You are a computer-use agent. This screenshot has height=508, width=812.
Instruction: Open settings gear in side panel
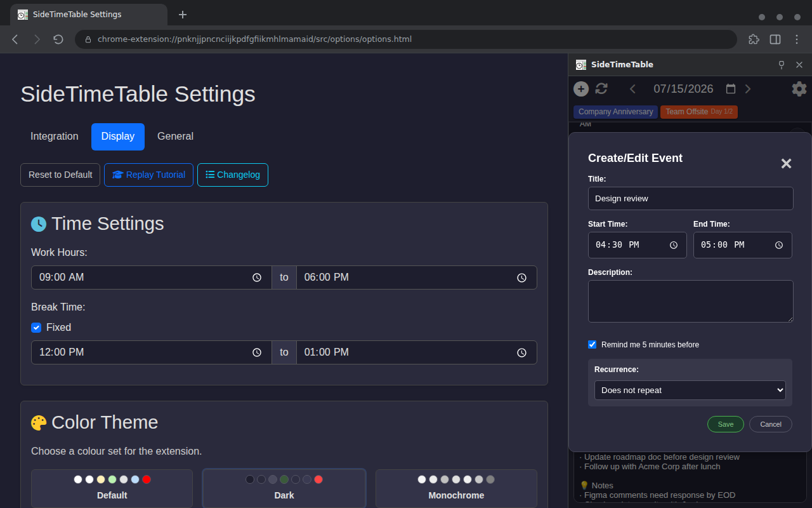799,89
